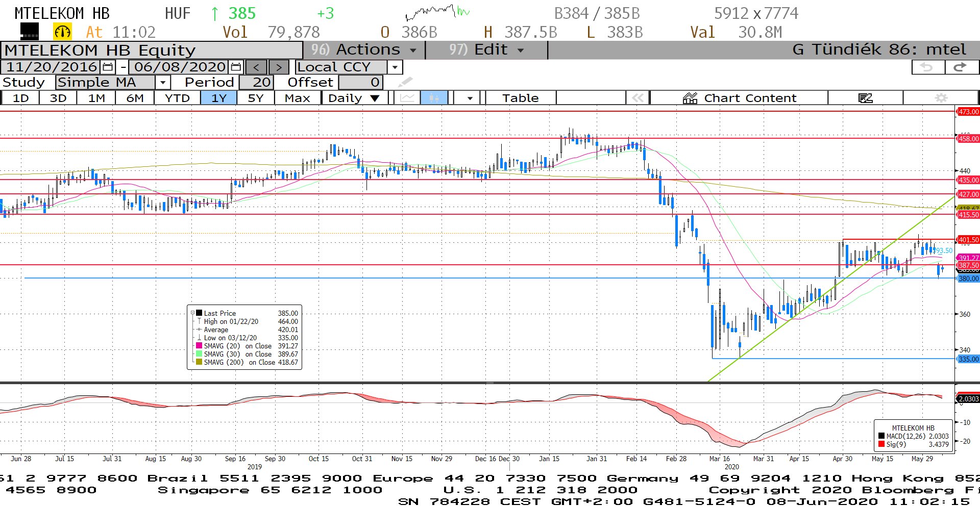The image size is (980, 530).
Task: Click the redo arrow button
Action: (x=961, y=67)
